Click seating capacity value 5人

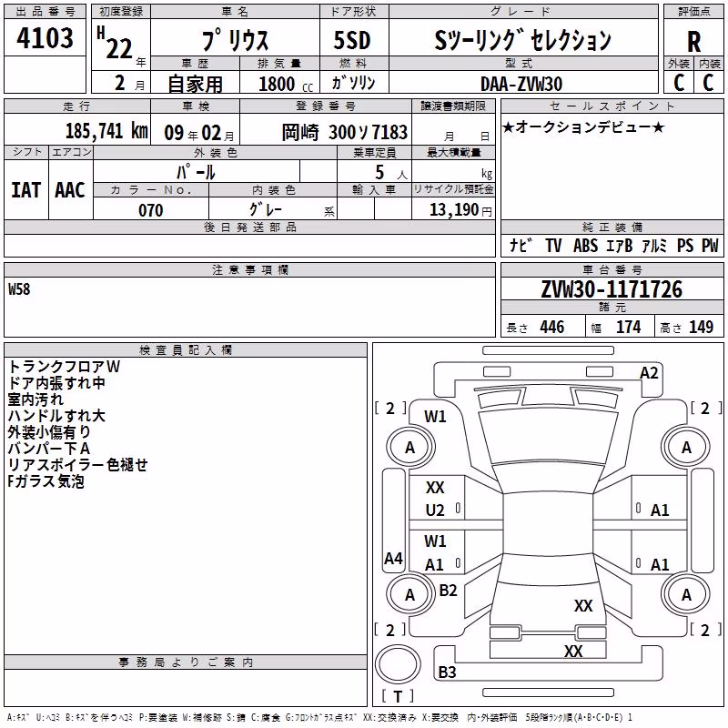[391, 173]
